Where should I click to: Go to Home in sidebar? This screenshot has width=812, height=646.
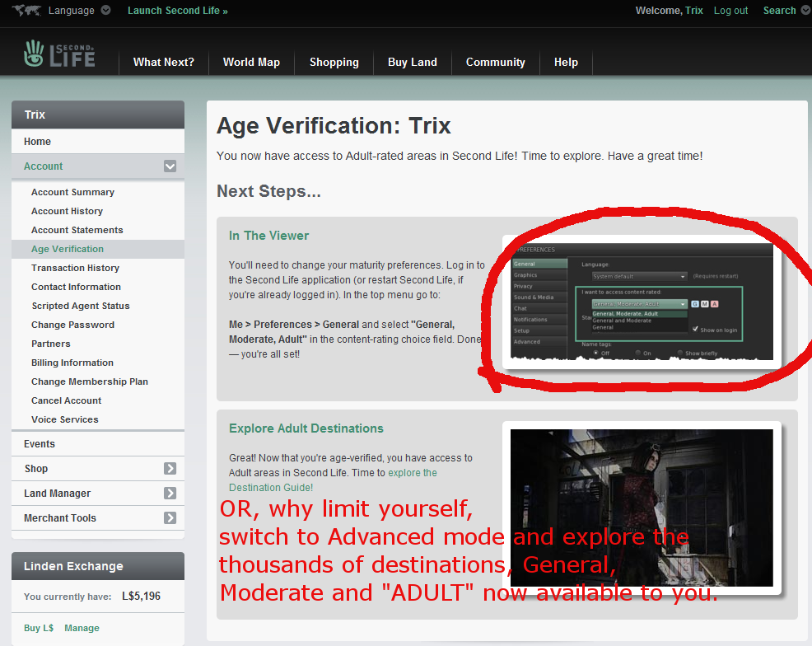click(98, 142)
